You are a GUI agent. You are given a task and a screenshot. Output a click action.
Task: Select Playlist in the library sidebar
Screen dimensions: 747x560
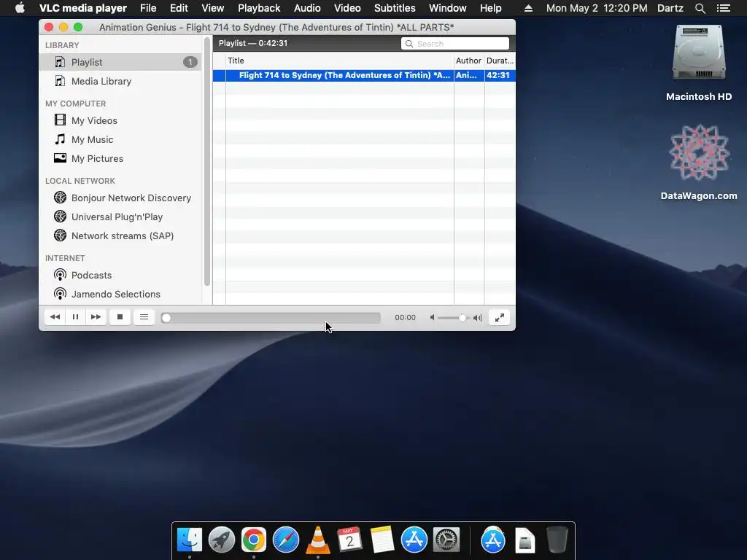(x=120, y=62)
